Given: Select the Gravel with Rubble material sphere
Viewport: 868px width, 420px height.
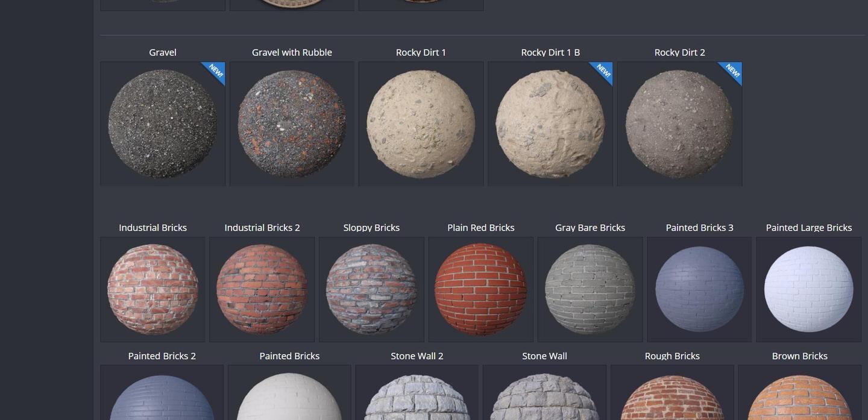Looking at the screenshot, I should click(x=292, y=124).
